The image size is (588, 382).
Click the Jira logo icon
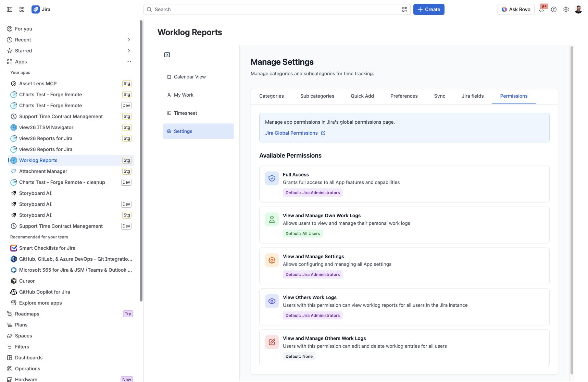(x=36, y=10)
